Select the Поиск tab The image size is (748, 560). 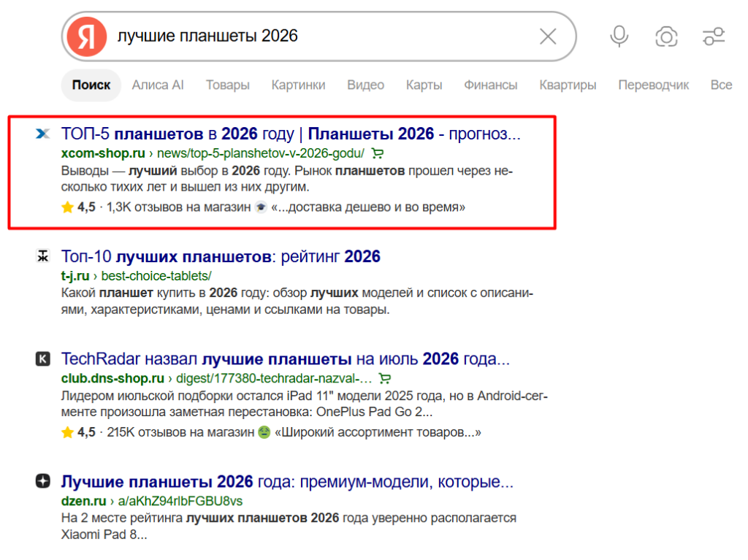[x=91, y=85]
